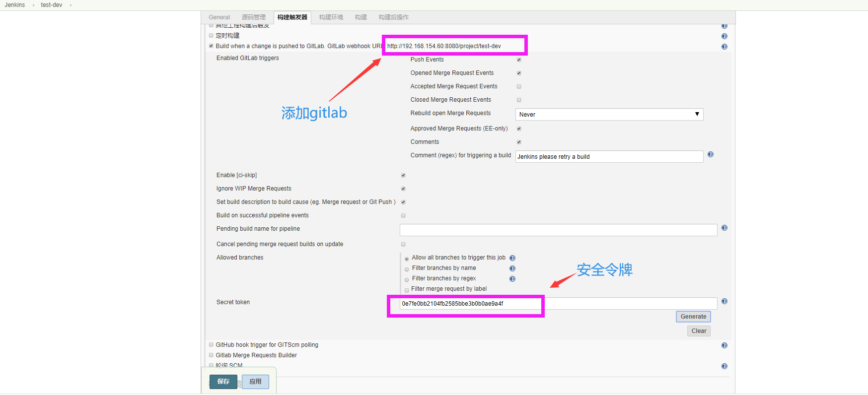Switch to General tab
This screenshot has width=868, height=395.
pyautogui.click(x=219, y=17)
